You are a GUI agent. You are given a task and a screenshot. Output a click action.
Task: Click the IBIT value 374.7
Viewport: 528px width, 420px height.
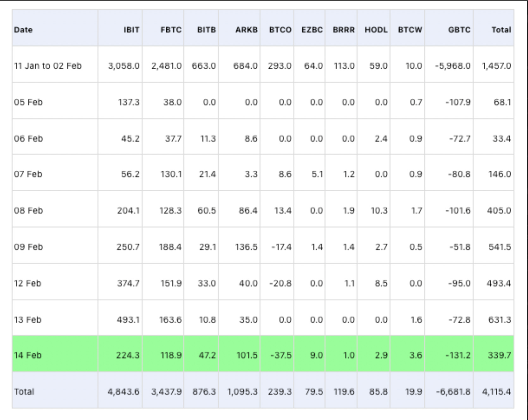pos(128,283)
